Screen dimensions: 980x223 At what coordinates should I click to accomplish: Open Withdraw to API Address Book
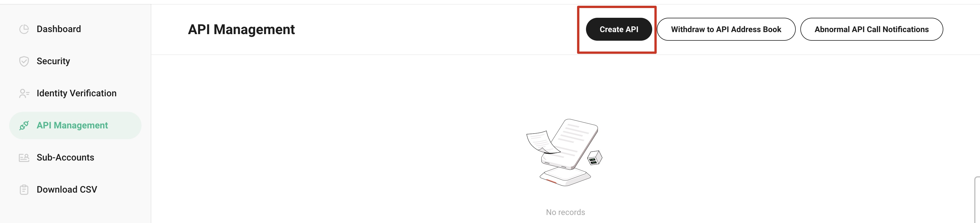726,29
